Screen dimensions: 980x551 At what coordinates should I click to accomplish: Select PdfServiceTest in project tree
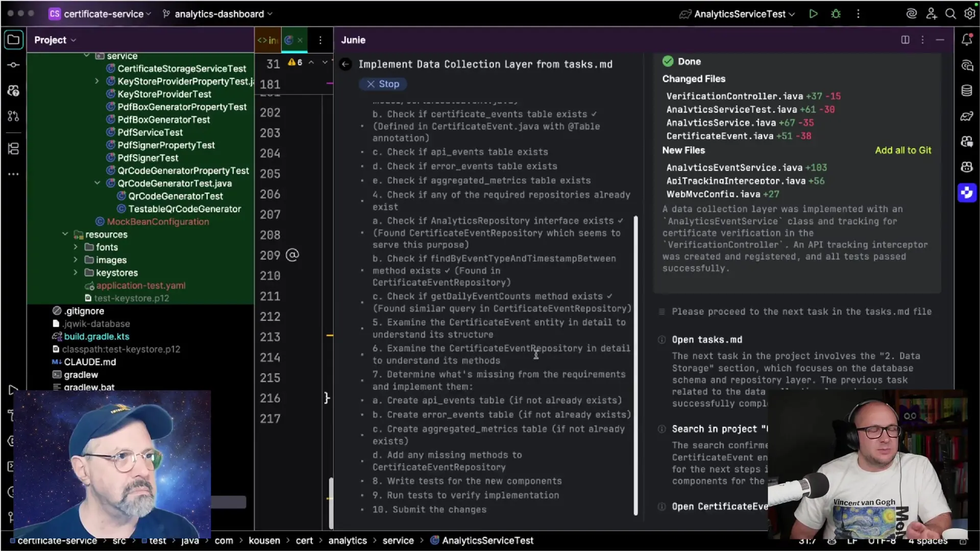coord(150,132)
